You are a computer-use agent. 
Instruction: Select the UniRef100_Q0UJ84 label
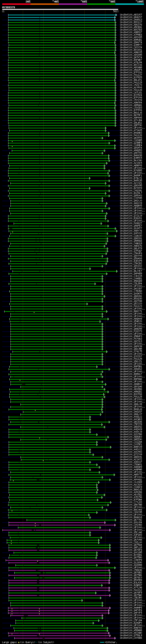click(131, 522)
